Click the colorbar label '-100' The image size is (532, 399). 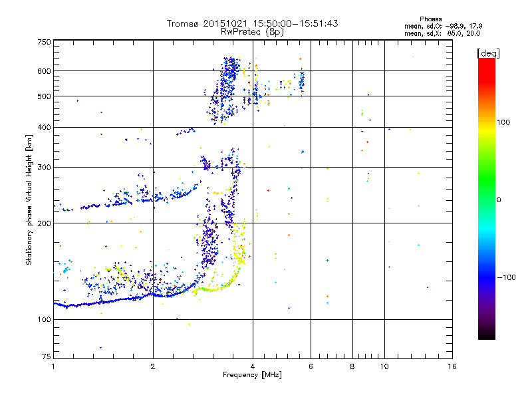click(506, 277)
